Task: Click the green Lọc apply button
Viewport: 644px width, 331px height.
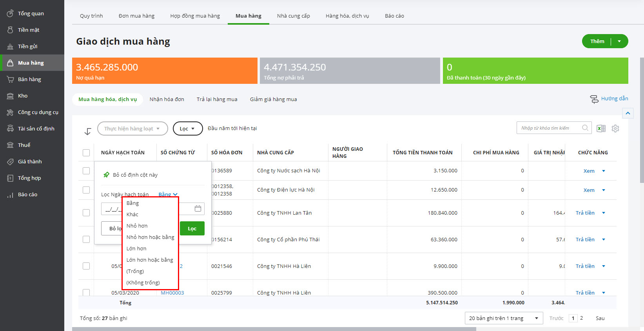Action: tap(192, 228)
